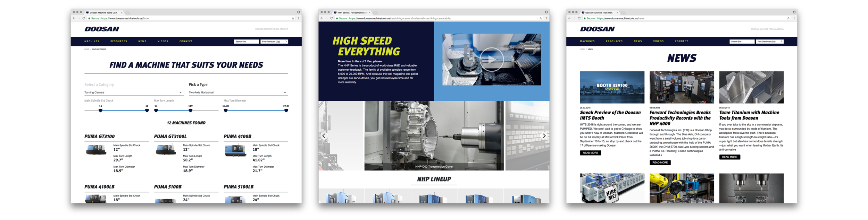The width and height of the screenshot is (868, 220).
Task: Click NHP4000 Transmission Cover slide image
Action: click(434, 135)
